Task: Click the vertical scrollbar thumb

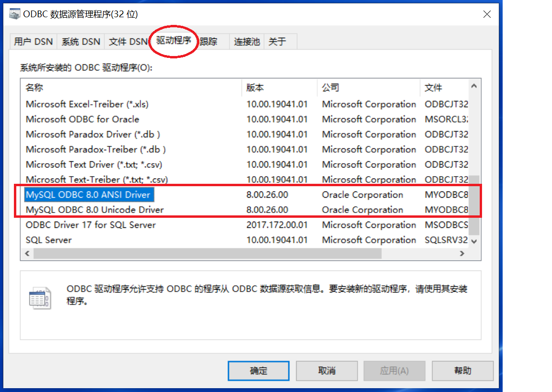Action: point(474,205)
